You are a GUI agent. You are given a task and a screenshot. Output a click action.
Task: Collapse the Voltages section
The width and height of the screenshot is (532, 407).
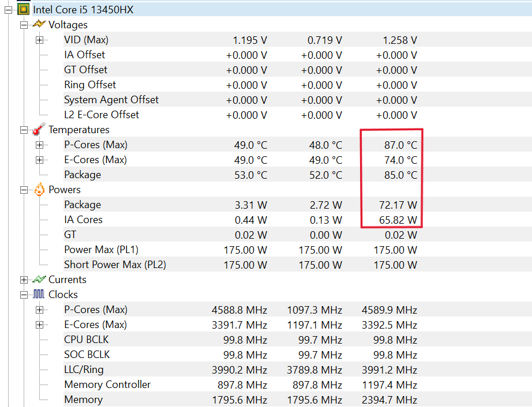(x=24, y=25)
